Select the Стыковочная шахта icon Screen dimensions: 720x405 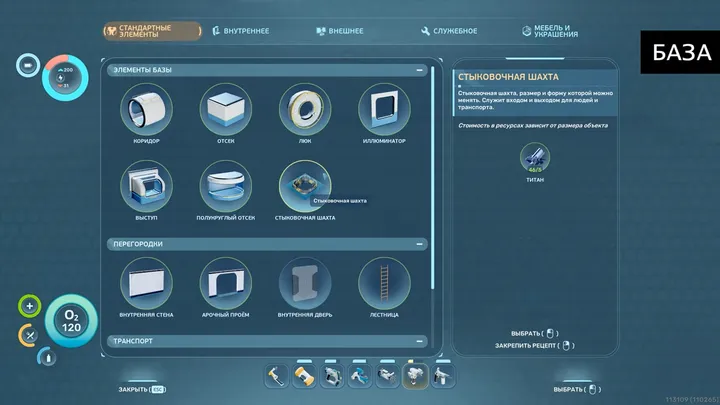tap(305, 186)
